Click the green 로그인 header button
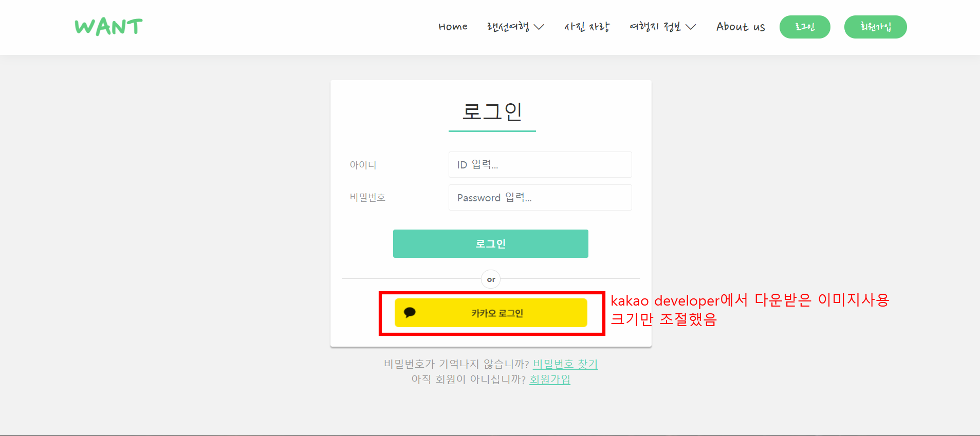 [805, 27]
